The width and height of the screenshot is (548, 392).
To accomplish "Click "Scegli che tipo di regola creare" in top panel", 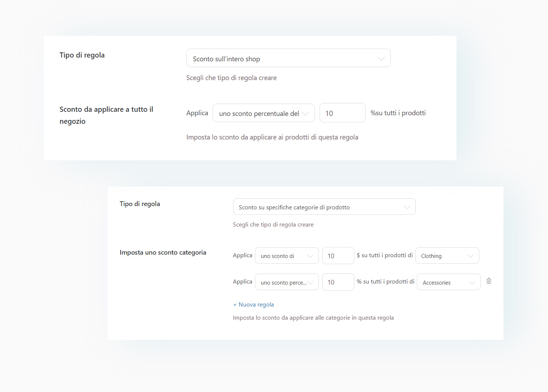I will (231, 78).
